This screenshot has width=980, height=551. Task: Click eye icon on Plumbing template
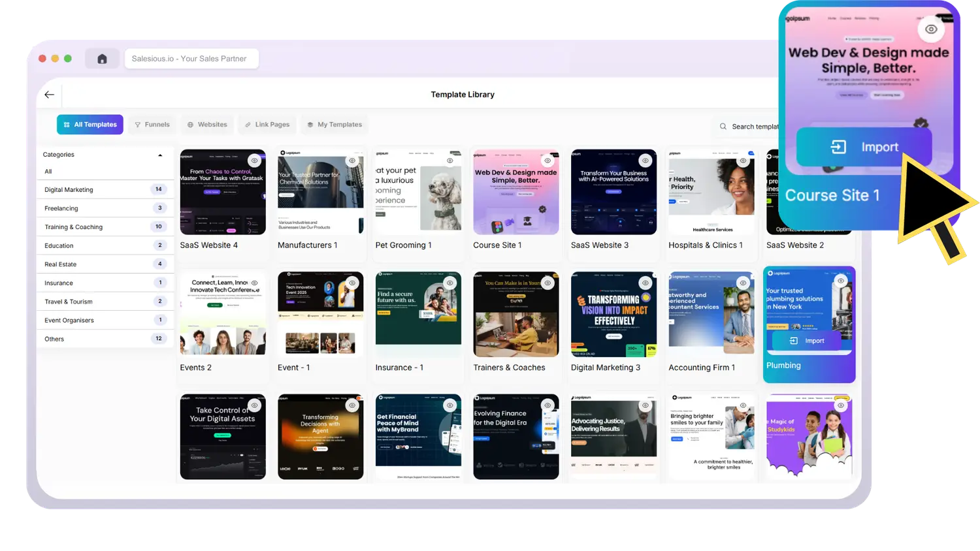(841, 281)
